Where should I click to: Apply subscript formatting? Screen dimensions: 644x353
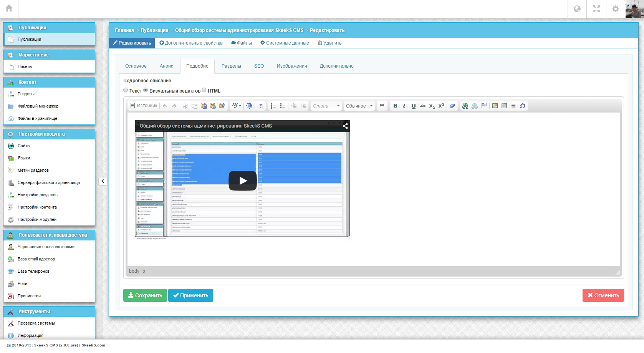(x=432, y=106)
